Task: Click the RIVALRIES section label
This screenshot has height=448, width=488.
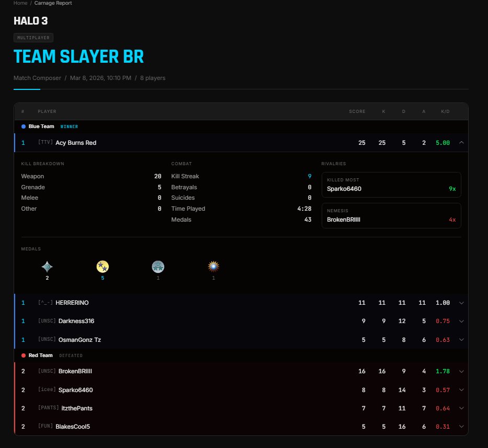Action: click(333, 164)
